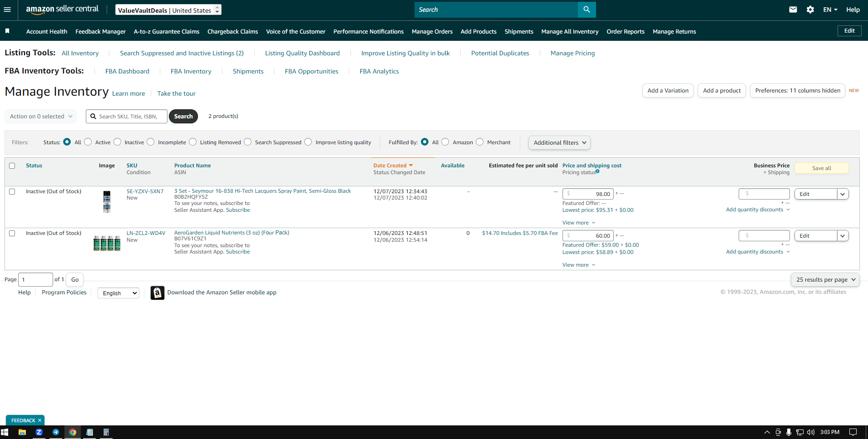Select the Incomplete status filter
868x439 pixels.
(151, 142)
